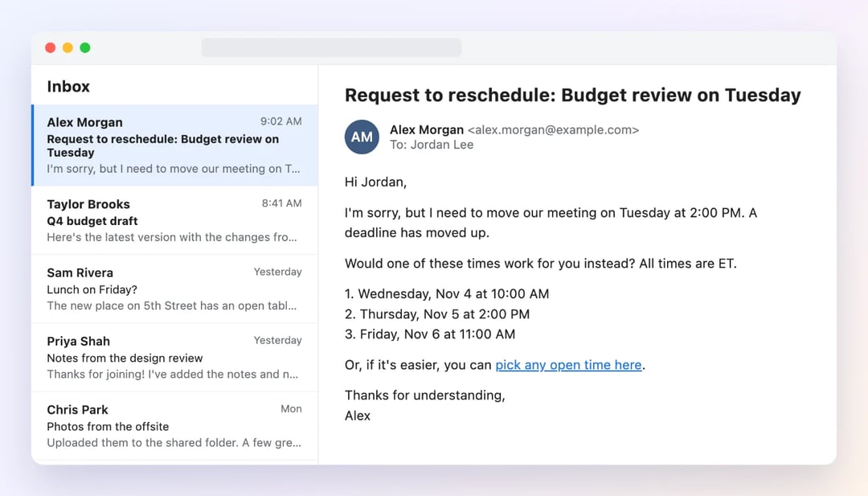Screen dimensions: 868x496
Task: Select option 'Friday, Nov 6 at 11:00 AM'
Action: 429,334
